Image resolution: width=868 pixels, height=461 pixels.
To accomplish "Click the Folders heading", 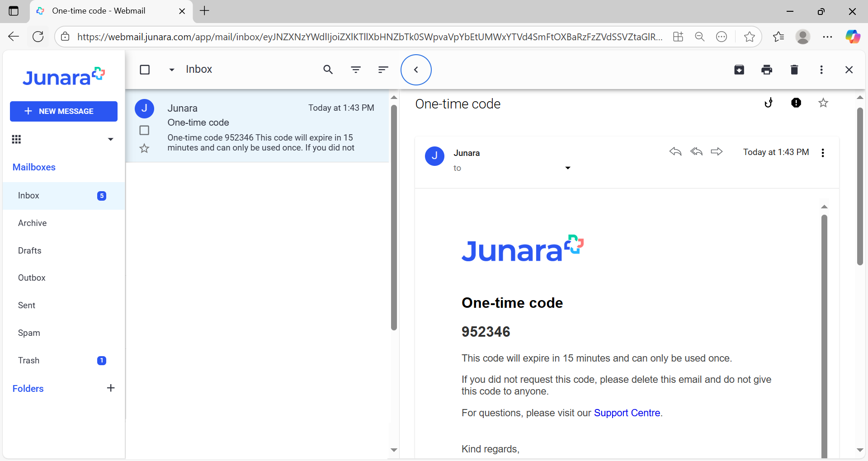I will (x=28, y=389).
